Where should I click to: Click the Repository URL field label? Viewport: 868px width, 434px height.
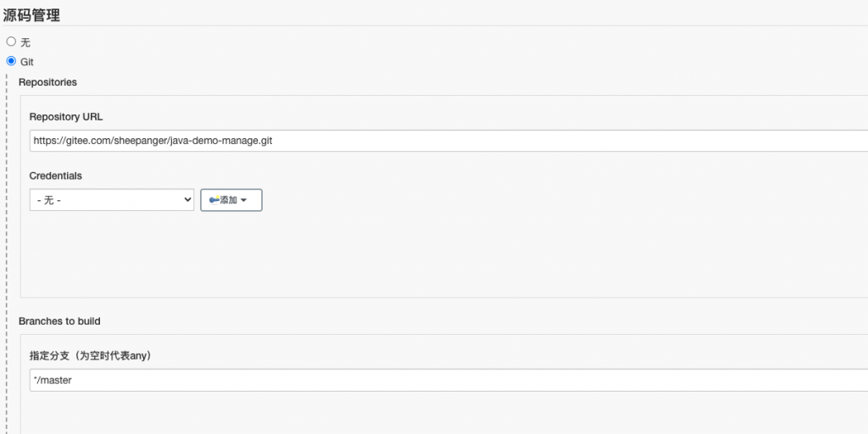coord(66,117)
